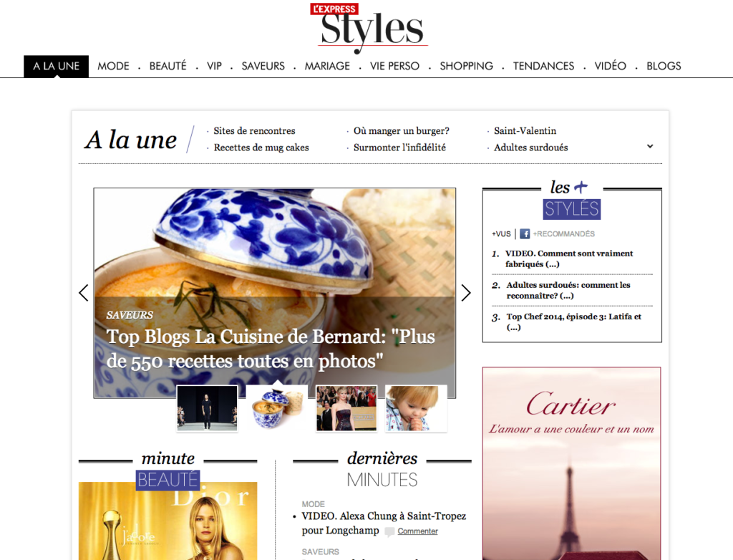Open the Cartier advertisement banner
Screen dimensions: 733x560
(572, 463)
